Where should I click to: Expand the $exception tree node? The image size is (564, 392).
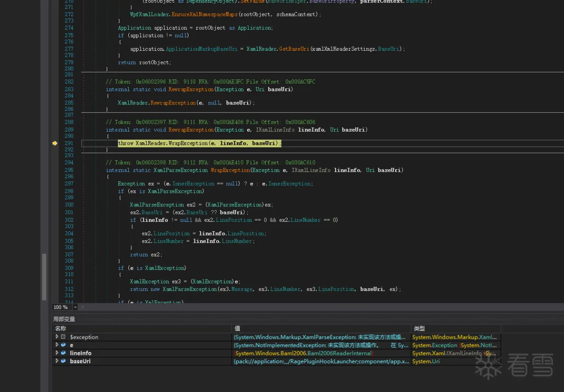pos(57,337)
